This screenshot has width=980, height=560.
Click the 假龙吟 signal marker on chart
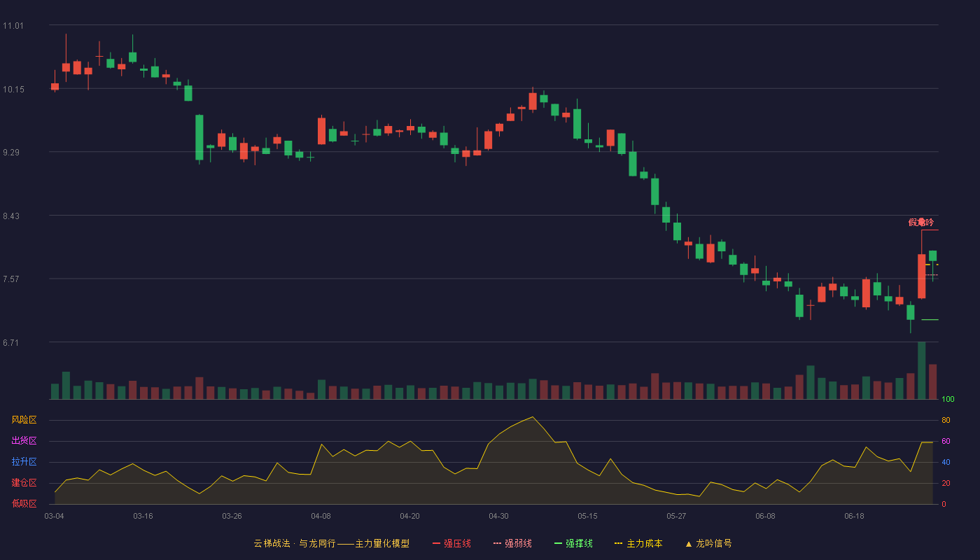(921, 222)
